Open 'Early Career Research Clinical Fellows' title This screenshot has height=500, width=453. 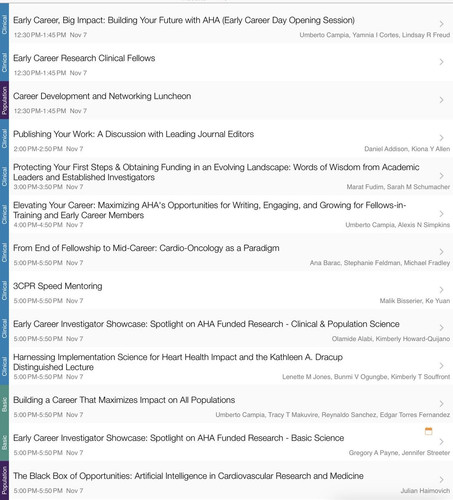point(84,58)
